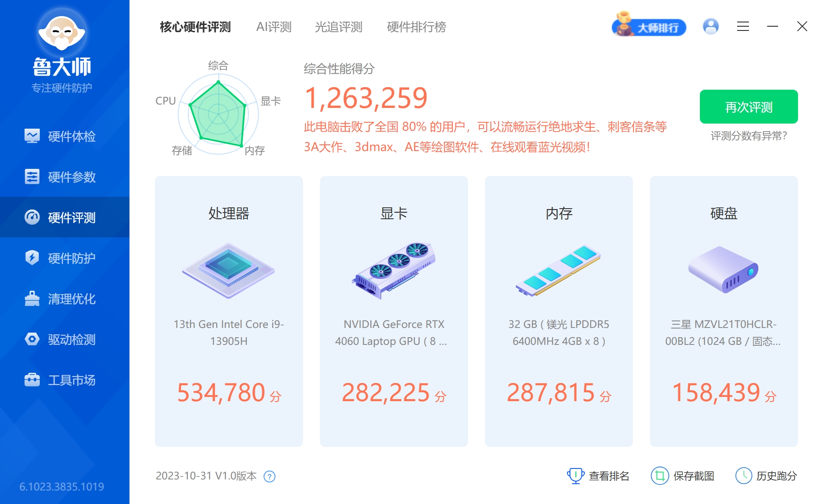Click the 32 GB 镁光 LPDDR5 text
Viewport: 823px width, 504px height.
point(559,333)
